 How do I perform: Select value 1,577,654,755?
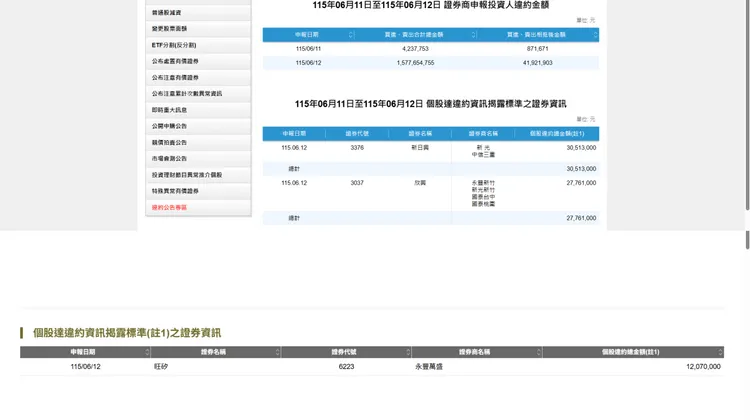416,63
